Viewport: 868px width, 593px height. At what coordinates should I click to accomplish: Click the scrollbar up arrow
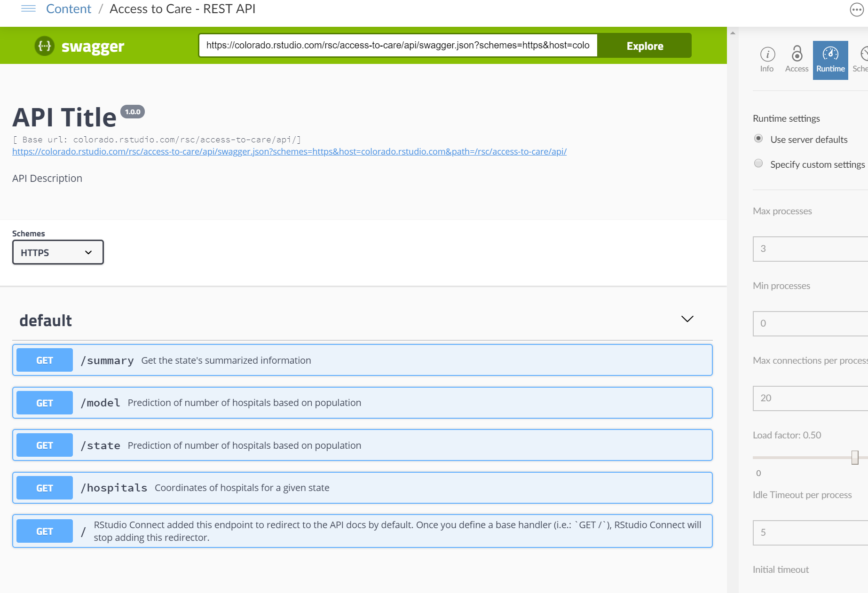[733, 33]
